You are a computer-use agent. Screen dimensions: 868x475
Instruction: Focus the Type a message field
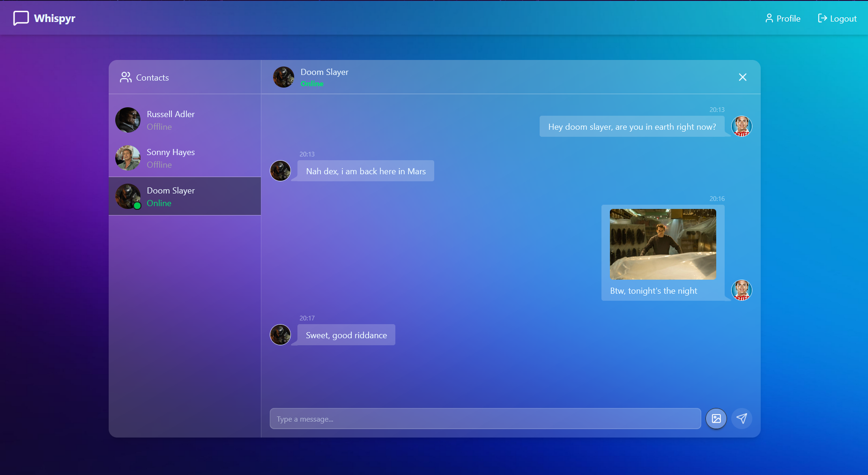tap(485, 419)
